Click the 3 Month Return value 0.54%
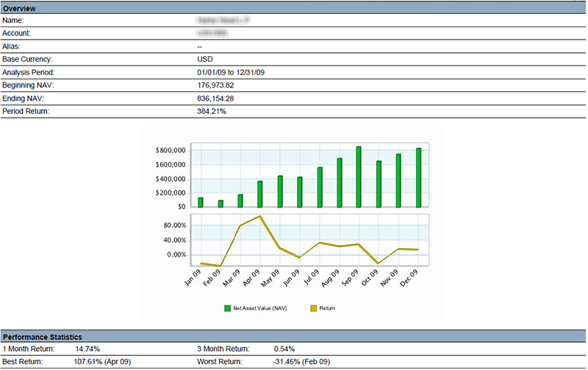This screenshot has width=588, height=370. pyautogui.click(x=284, y=349)
